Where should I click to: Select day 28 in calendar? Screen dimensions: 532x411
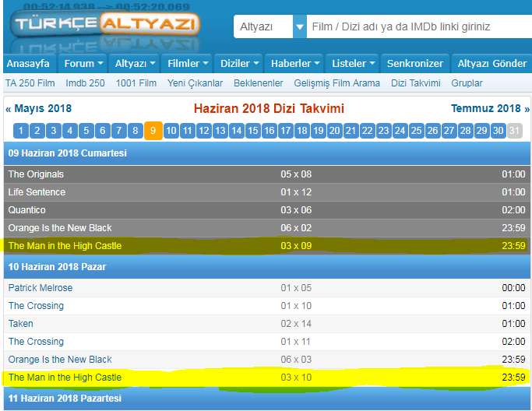466,131
